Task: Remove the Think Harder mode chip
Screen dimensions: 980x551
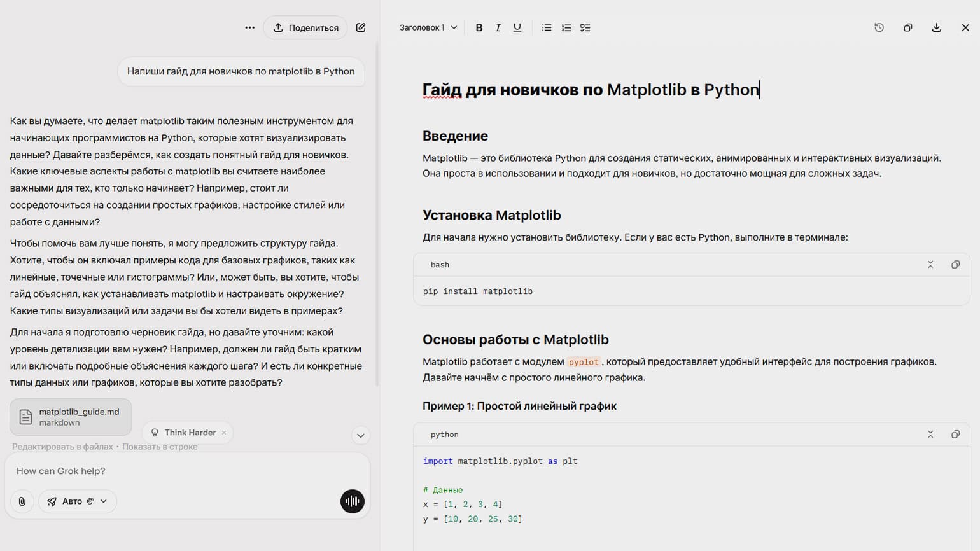Action: (x=224, y=433)
